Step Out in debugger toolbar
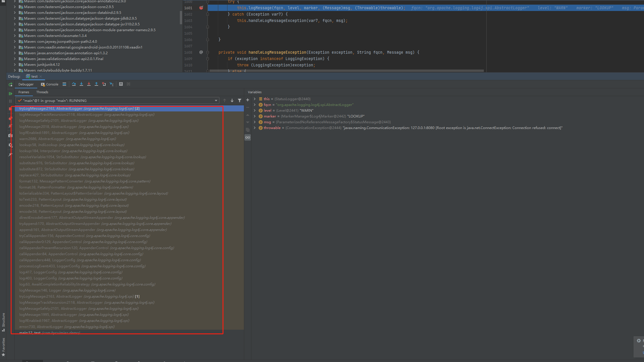The height and width of the screenshot is (362, 644). click(x=96, y=84)
